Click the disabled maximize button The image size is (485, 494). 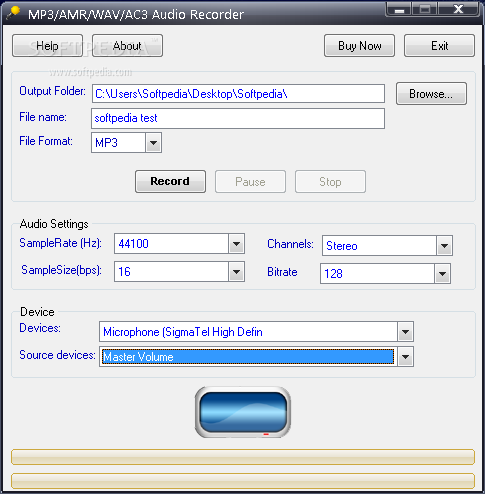point(425,9)
